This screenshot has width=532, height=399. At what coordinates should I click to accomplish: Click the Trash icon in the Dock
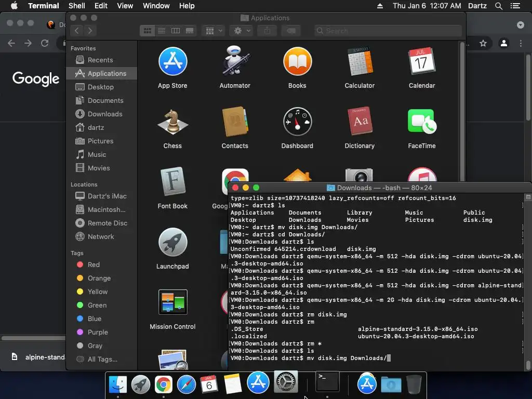[x=414, y=384]
